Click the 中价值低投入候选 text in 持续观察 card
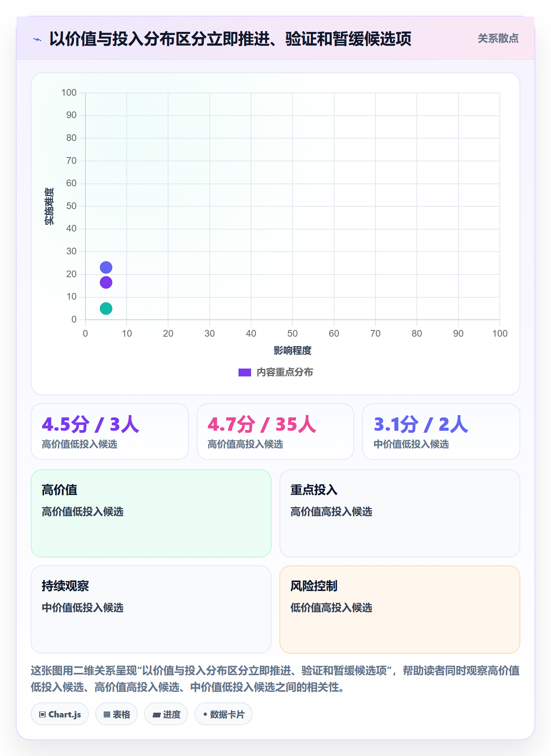 click(83, 608)
